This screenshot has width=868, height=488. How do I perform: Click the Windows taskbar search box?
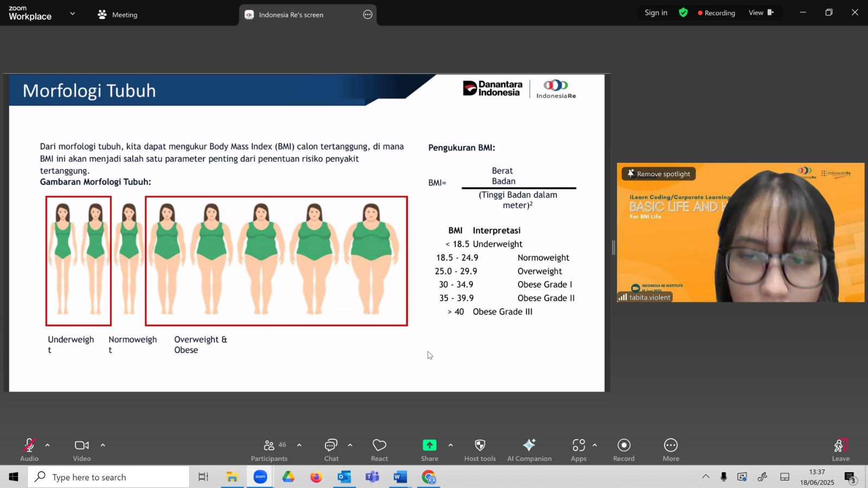(108, 477)
